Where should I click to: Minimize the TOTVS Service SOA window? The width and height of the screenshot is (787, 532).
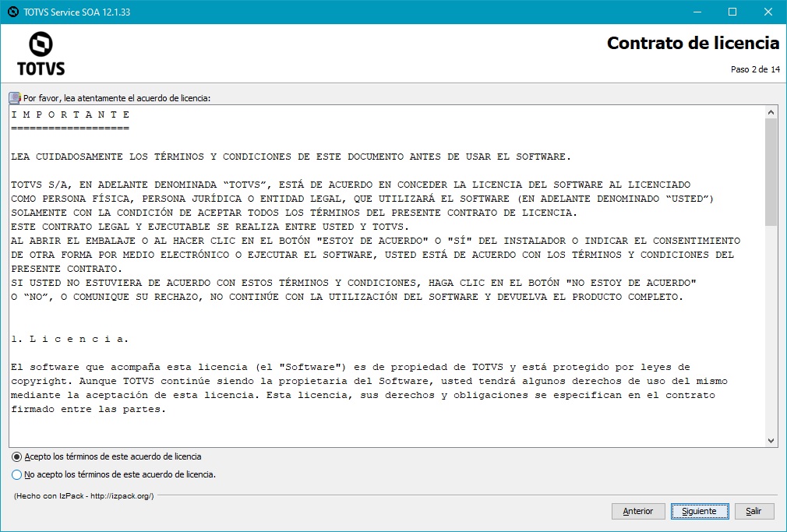tap(697, 12)
